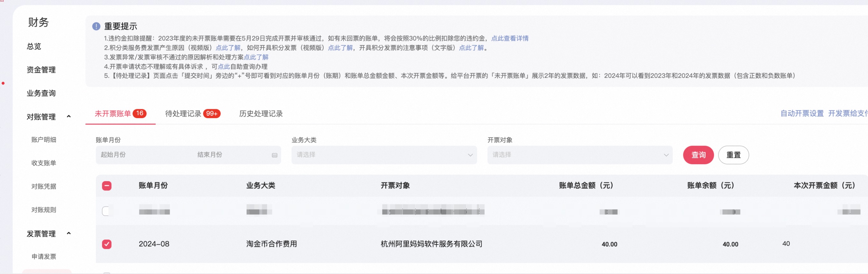Click the blue info icon beside 重要提示

pos(96,26)
